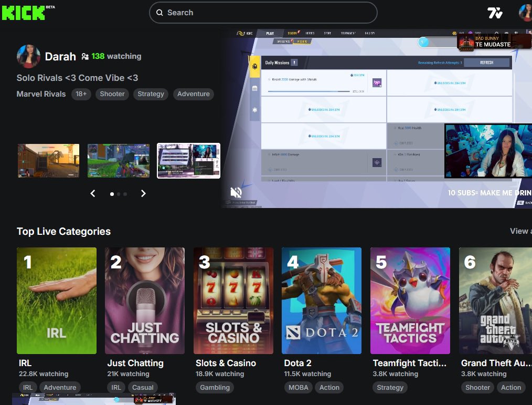Unmute the featured stream player

coord(236,193)
